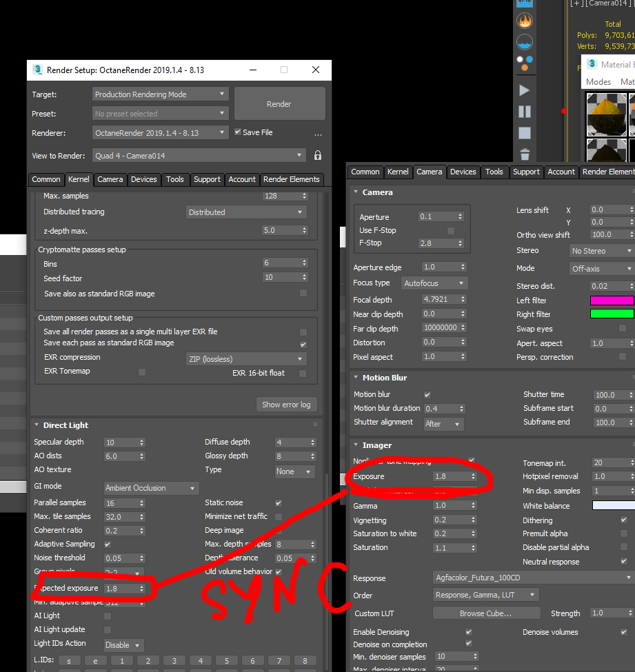Viewport: 635px width, 672px height.
Task: Toggle the Enable Denoising checkbox
Action: pyautogui.click(x=469, y=632)
